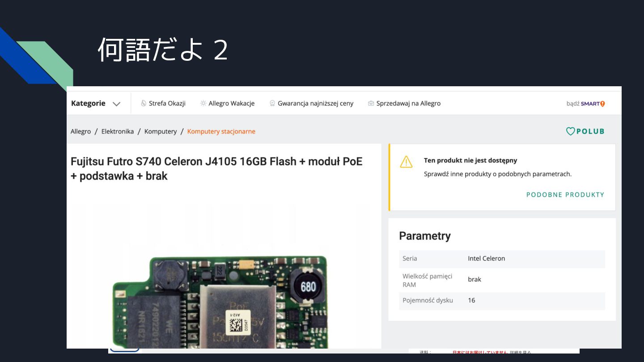The height and width of the screenshot is (362, 644).
Task: Click the POLUB favorite button text
Action: (590, 131)
